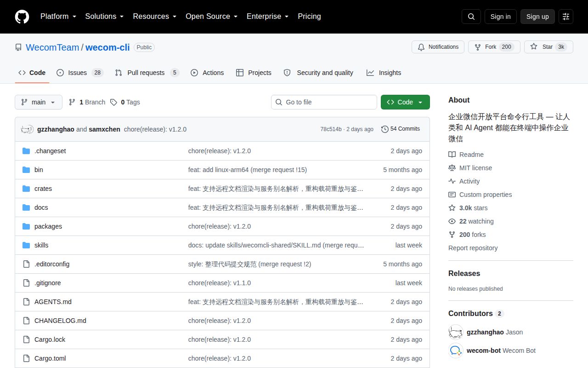Viewport: 588px width, 368px height.
Task: Open the main branch selector dropdown
Action: tap(39, 102)
